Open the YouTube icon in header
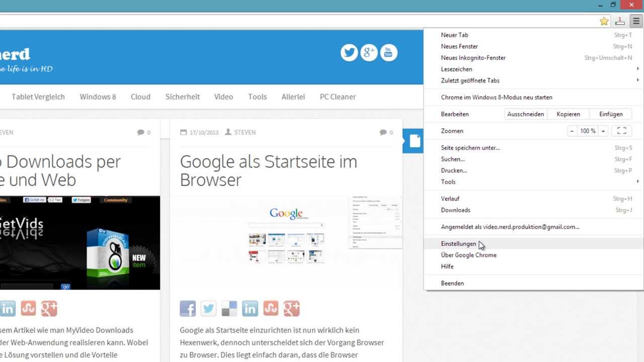 (388, 52)
